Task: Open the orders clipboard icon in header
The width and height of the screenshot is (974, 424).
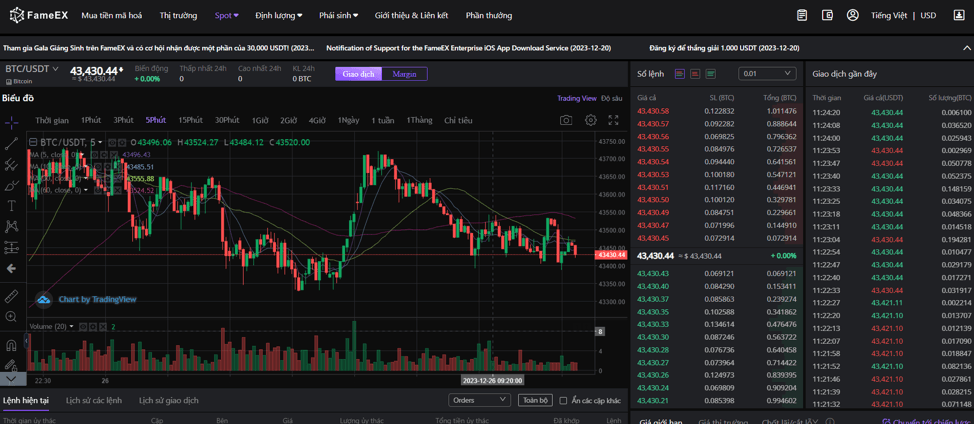Action: 802,16
